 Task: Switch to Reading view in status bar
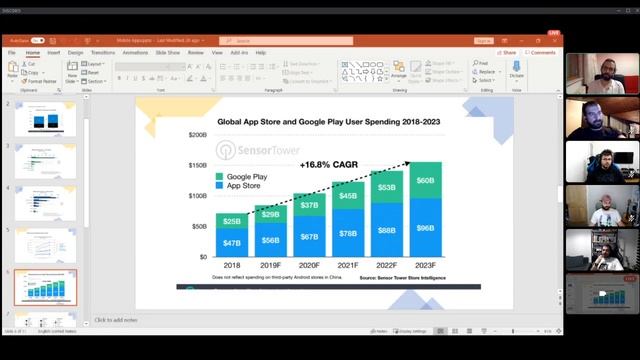[469, 331]
